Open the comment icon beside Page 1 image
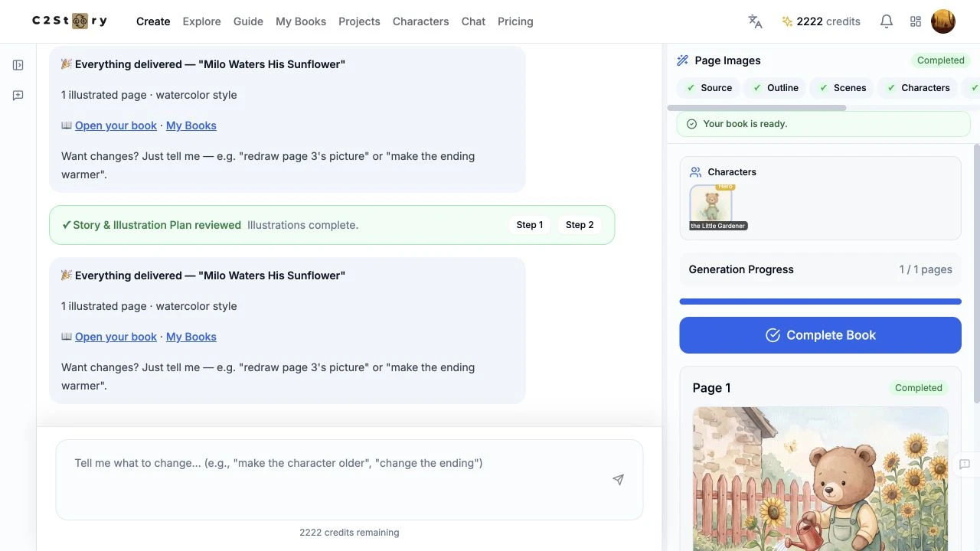Viewport: 980px width, 551px height. [965, 464]
